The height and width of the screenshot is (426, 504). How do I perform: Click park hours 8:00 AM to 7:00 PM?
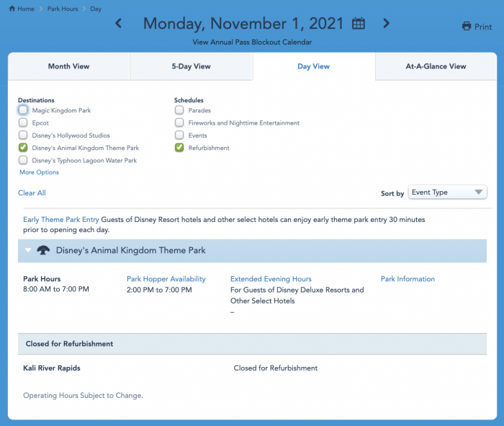(x=56, y=289)
